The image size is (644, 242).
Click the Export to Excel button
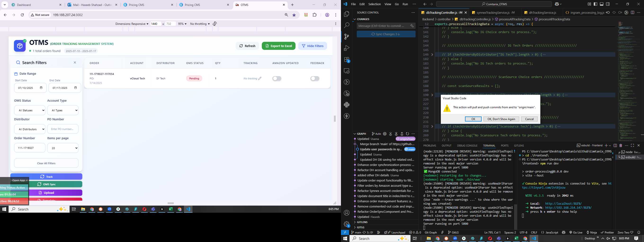[278, 46]
